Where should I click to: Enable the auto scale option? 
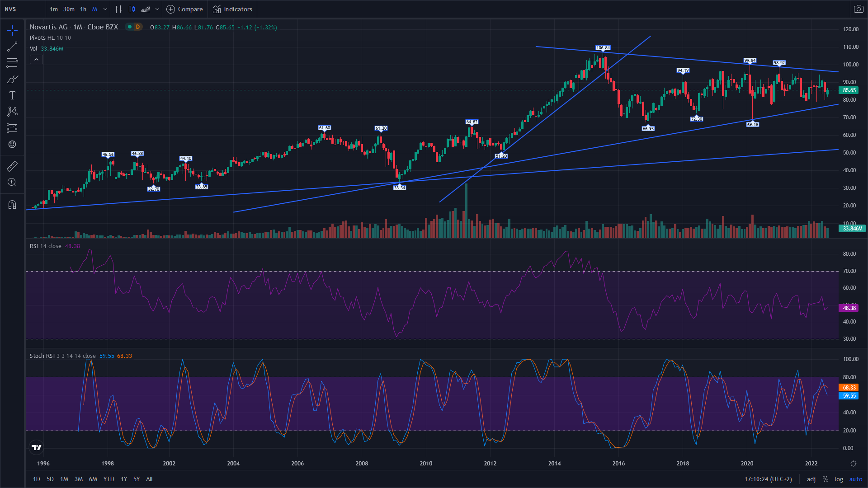tap(856, 479)
